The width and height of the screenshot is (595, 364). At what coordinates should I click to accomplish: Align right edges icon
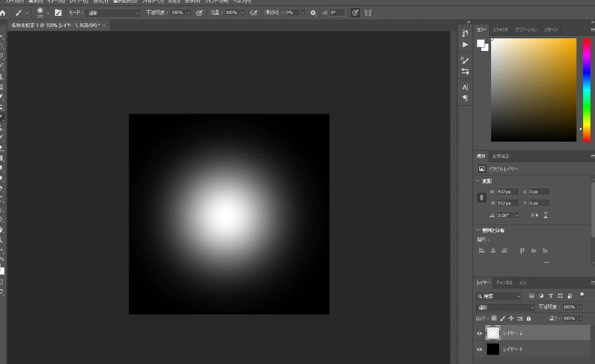(504, 251)
